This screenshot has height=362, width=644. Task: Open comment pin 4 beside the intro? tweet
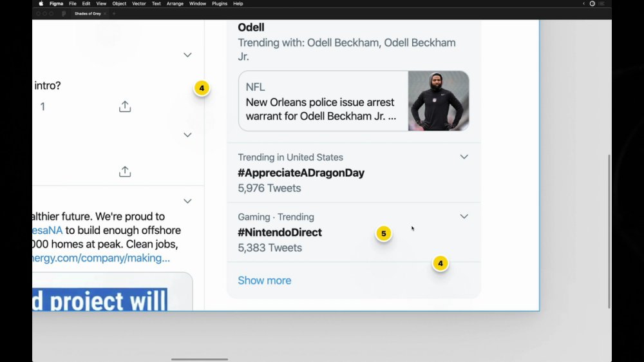202,88
